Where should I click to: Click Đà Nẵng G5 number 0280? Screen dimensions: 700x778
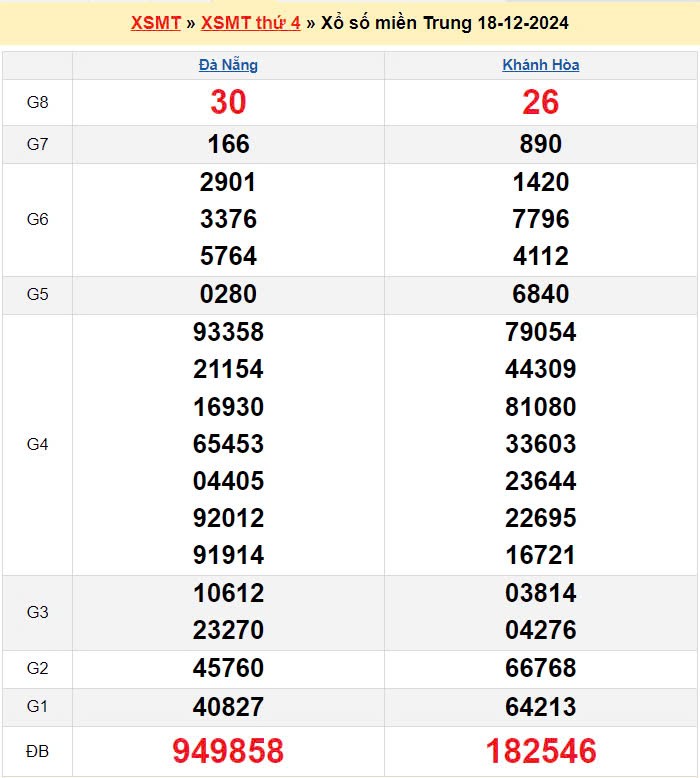click(x=228, y=294)
